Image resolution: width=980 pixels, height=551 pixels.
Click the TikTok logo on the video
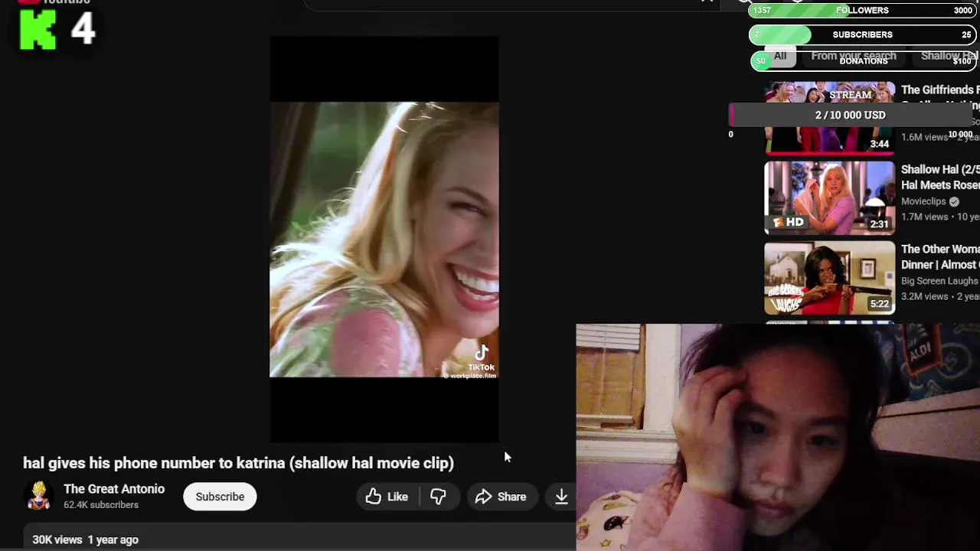point(482,354)
